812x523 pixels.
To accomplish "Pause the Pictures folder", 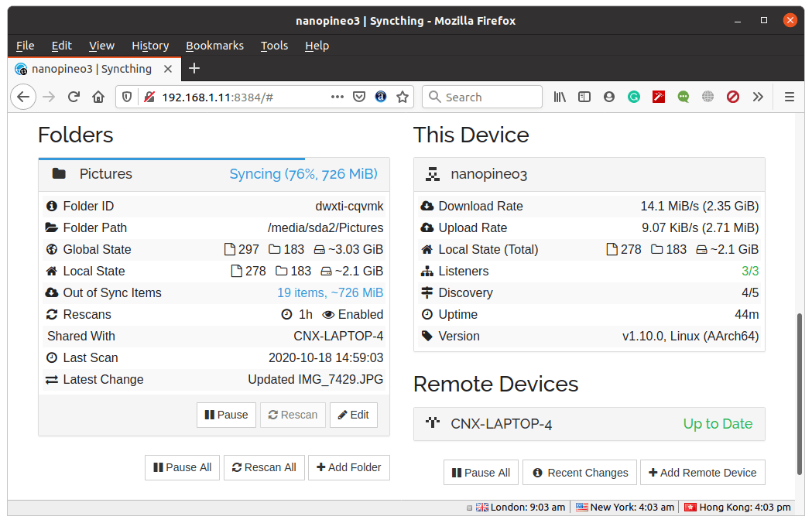I will [x=226, y=415].
